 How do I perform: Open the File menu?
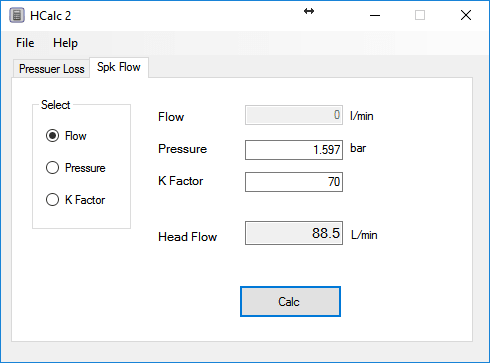[x=25, y=43]
